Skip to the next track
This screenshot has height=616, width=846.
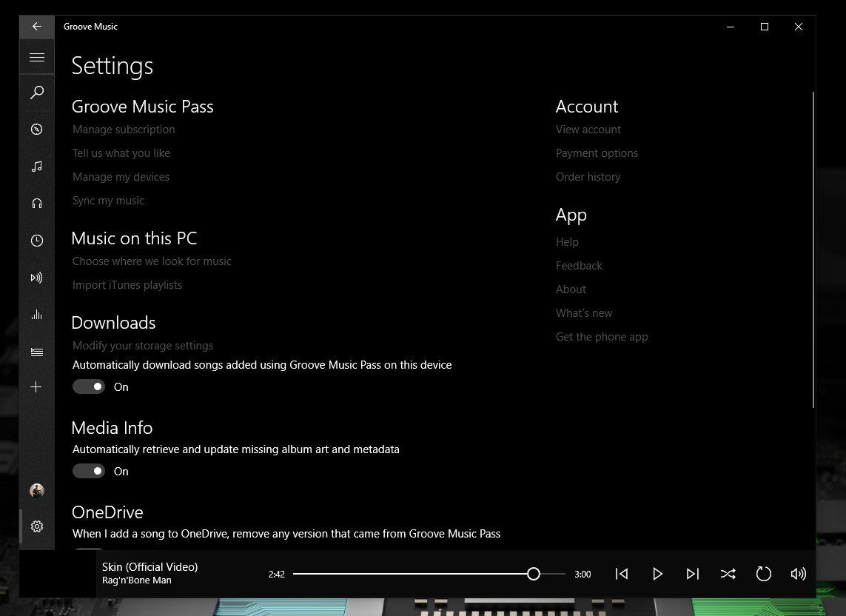[693, 573]
